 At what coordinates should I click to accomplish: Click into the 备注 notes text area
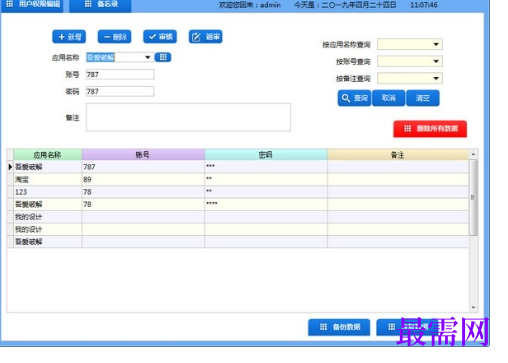(x=188, y=117)
